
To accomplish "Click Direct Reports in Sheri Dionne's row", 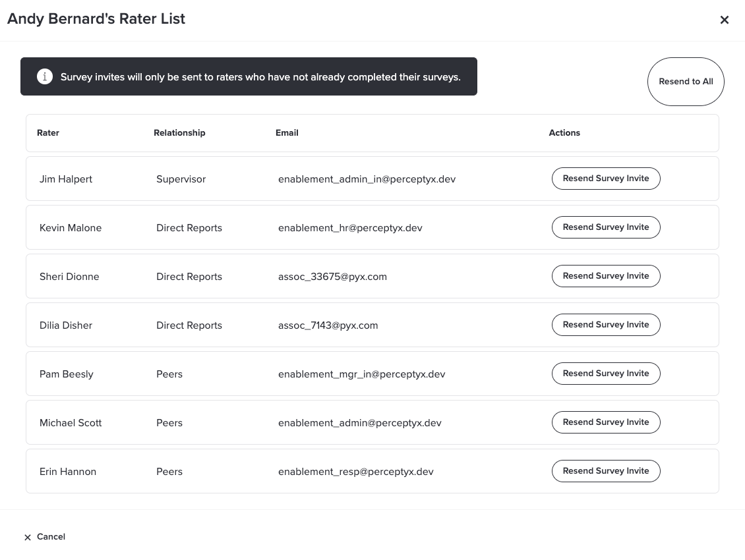I will coord(189,277).
